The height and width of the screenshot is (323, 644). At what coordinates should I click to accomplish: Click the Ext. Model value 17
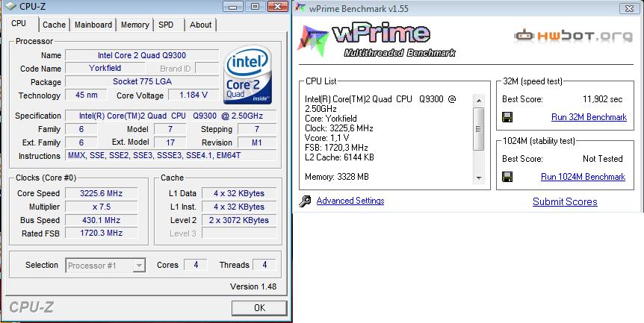pyautogui.click(x=170, y=142)
